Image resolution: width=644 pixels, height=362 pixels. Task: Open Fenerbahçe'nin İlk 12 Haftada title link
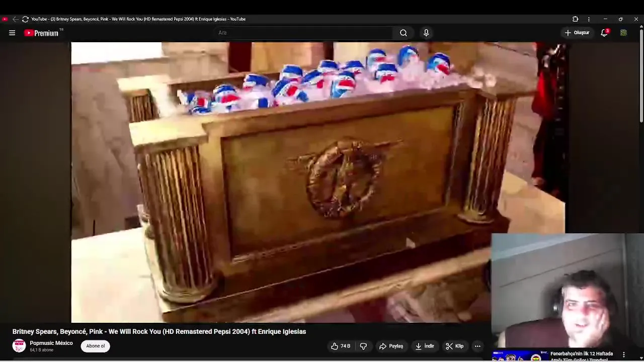click(582, 356)
